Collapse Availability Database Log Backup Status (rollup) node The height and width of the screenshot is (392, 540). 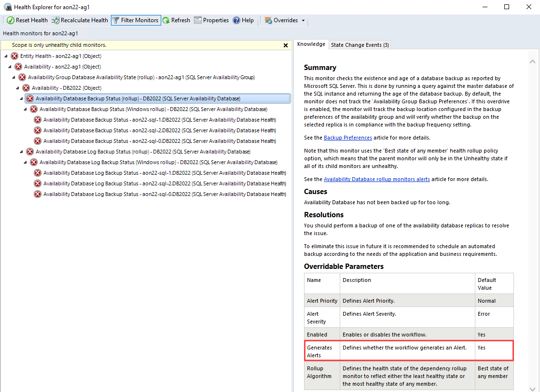21,152
